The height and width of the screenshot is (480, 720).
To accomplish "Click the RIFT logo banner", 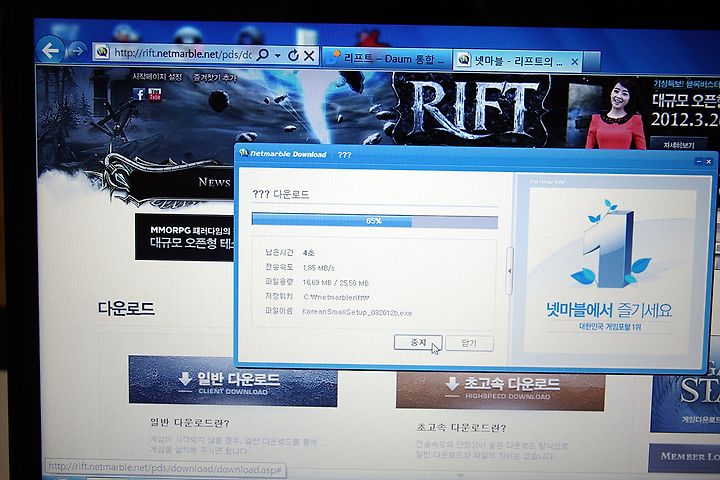I will pos(473,109).
